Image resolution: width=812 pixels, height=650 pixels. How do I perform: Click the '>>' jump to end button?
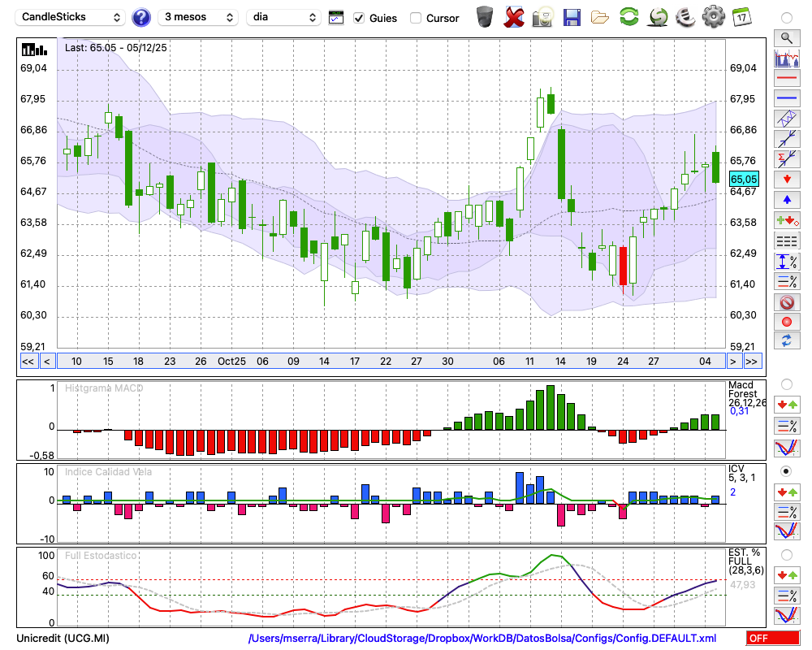tap(753, 362)
